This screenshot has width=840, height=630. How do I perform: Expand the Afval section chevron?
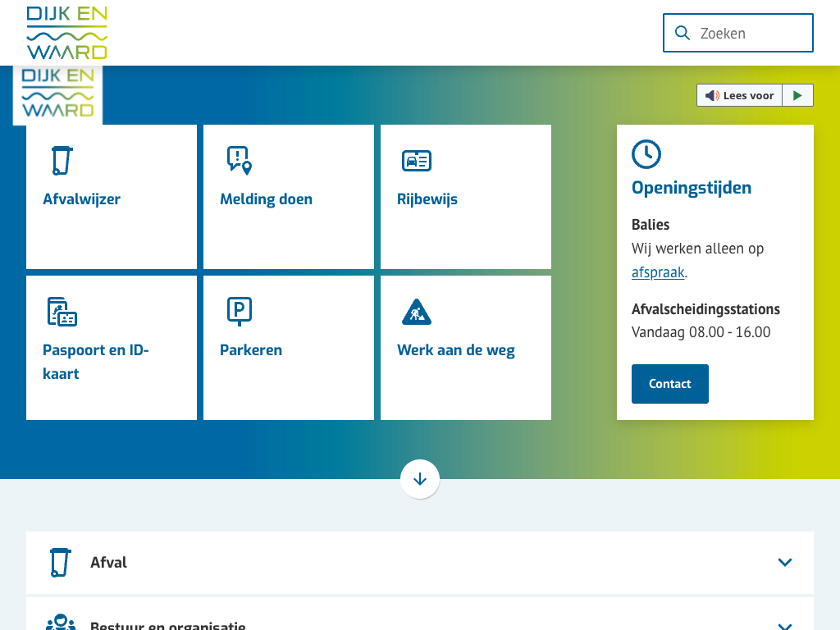click(x=784, y=563)
